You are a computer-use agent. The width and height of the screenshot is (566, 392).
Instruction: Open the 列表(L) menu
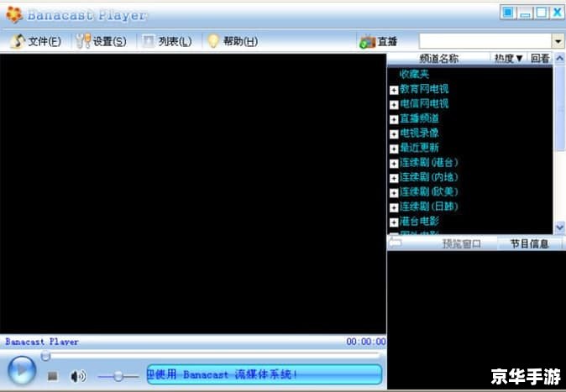click(x=167, y=41)
